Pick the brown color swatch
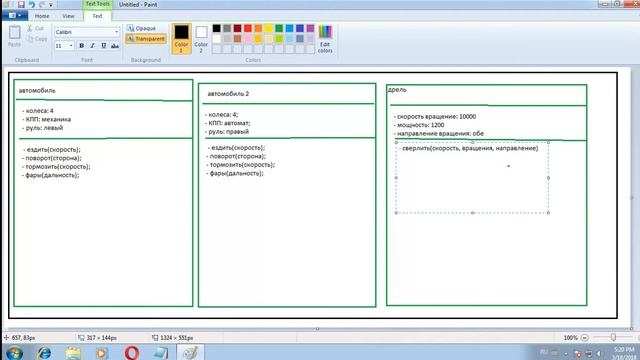This screenshot has height=360, width=640. coord(238,39)
